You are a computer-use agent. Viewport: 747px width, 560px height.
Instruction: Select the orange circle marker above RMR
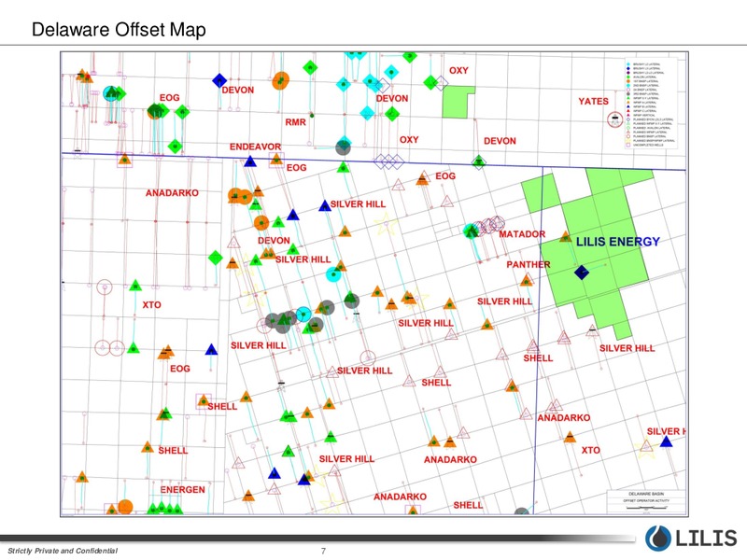pyautogui.click(x=281, y=81)
